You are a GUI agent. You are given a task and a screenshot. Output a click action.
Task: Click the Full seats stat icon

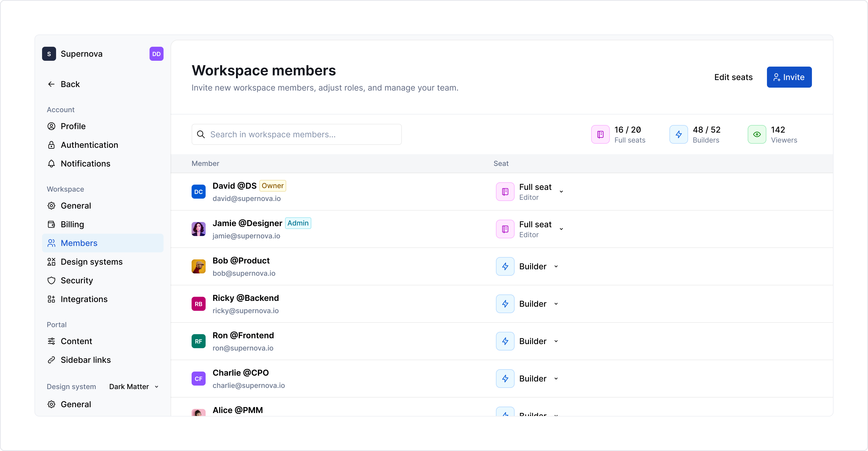pos(600,134)
